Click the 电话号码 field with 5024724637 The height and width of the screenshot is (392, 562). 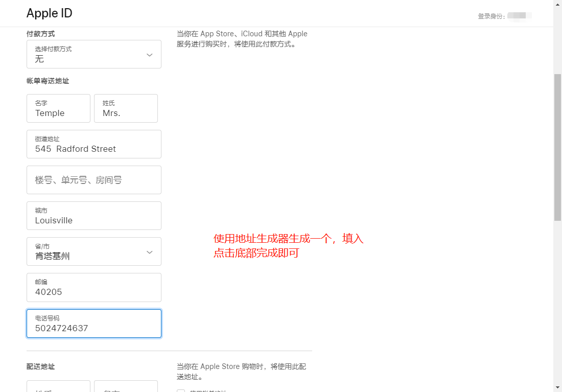click(x=94, y=324)
